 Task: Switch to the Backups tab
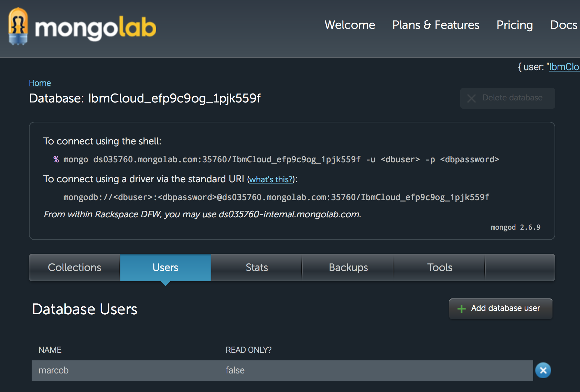coord(348,268)
